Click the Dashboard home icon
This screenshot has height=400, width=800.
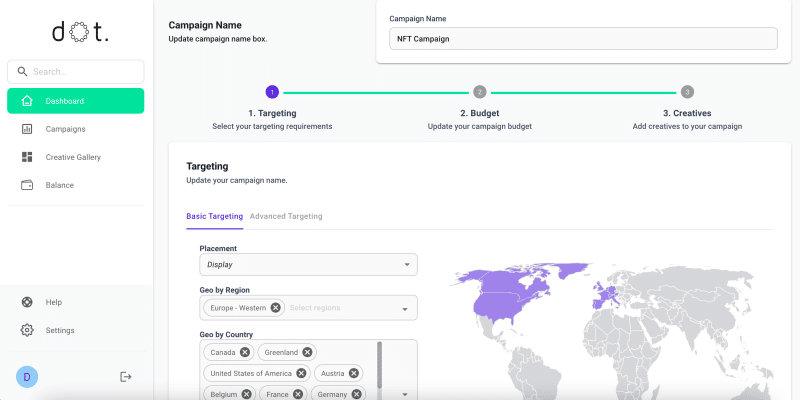click(27, 101)
